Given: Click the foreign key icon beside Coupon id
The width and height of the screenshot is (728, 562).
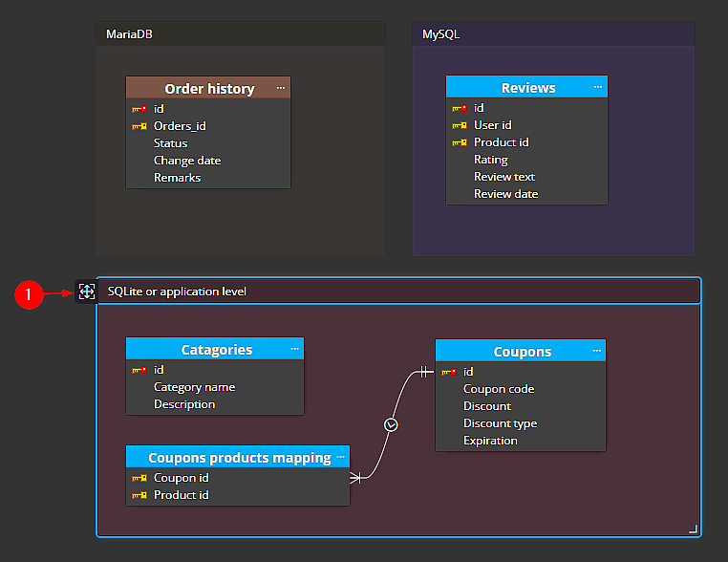Looking at the screenshot, I should 139,478.
